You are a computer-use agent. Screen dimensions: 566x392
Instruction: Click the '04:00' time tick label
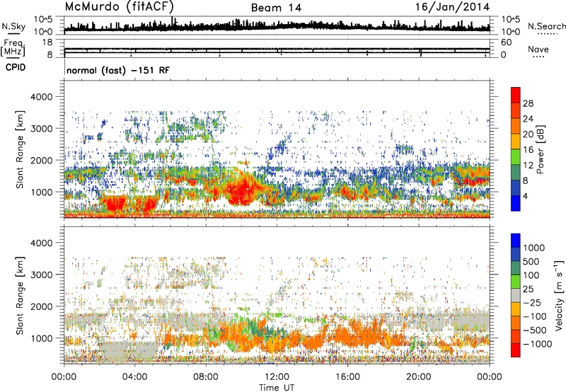click(135, 377)
